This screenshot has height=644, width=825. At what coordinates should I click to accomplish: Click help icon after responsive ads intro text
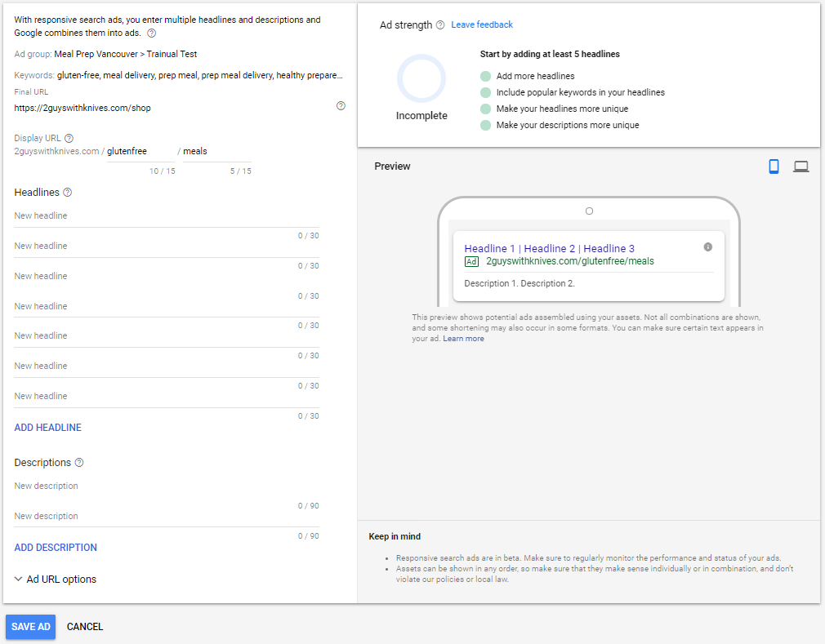point(151,33)
